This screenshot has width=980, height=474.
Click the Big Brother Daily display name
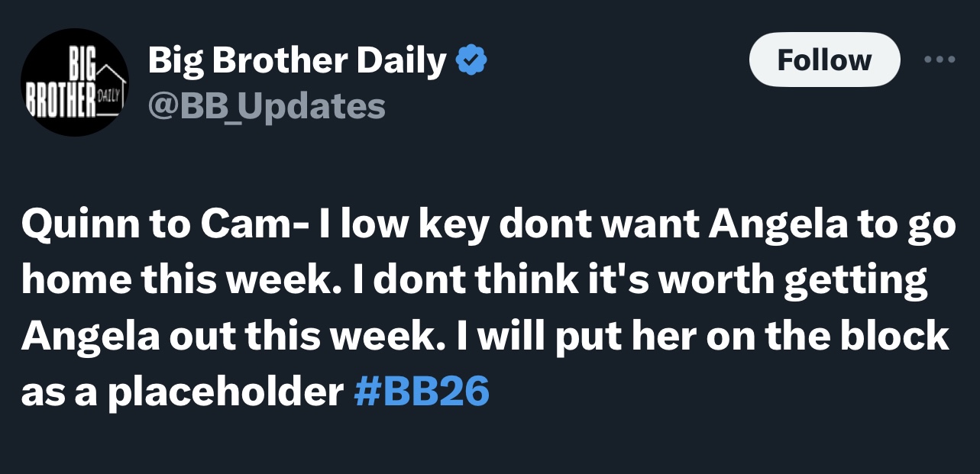pos(297,60)
